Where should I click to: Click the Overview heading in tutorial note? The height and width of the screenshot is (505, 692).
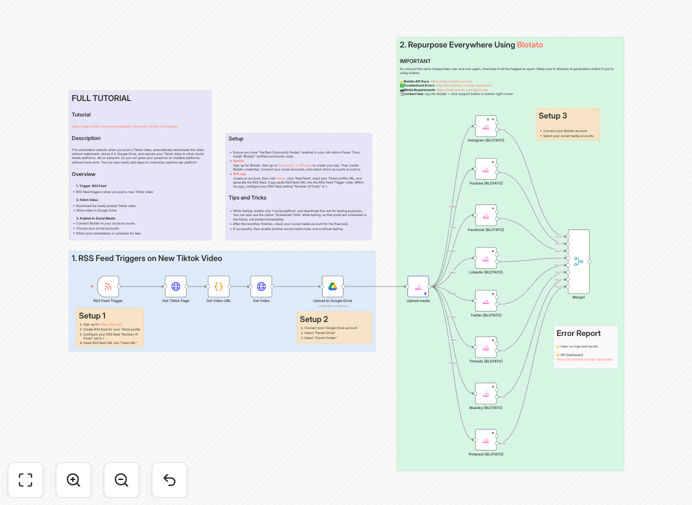(83, 174)
